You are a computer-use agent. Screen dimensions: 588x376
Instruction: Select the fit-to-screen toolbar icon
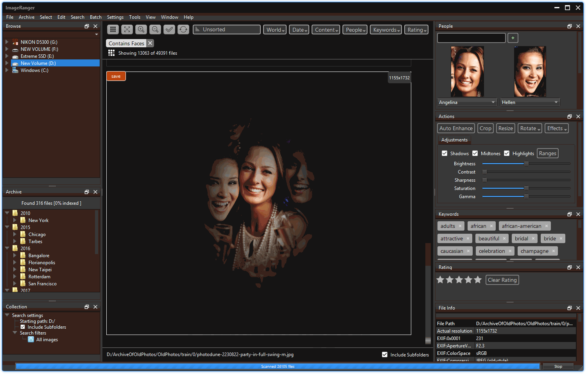tap(127, 29)
